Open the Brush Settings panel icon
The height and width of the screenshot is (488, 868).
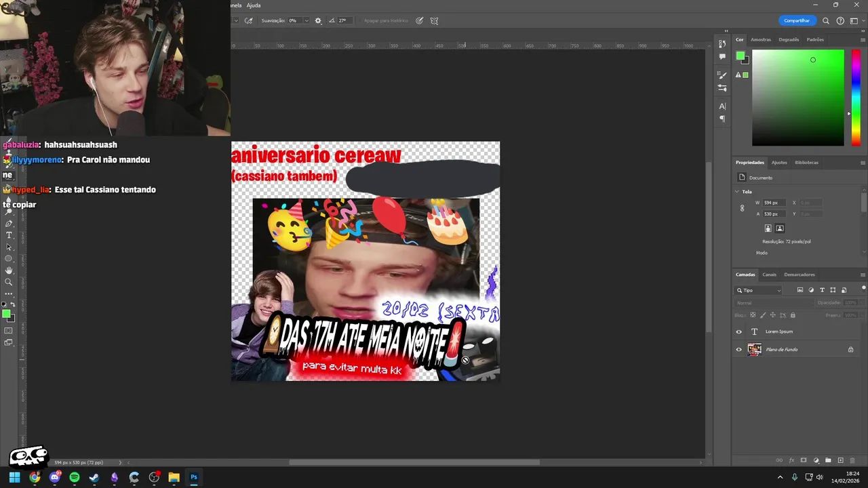(x=722, y=88)
